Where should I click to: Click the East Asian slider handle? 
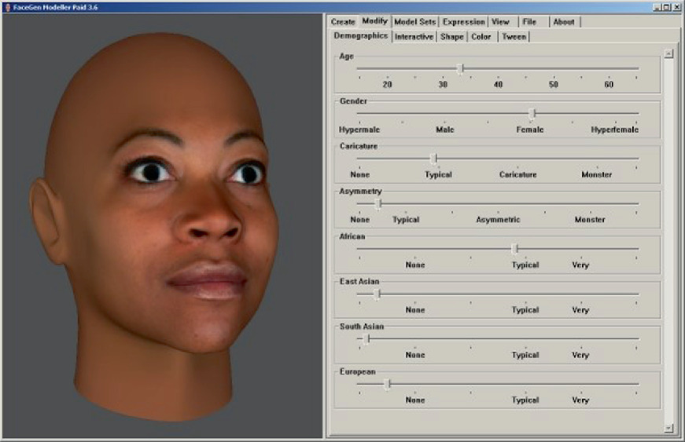(377, 294)
